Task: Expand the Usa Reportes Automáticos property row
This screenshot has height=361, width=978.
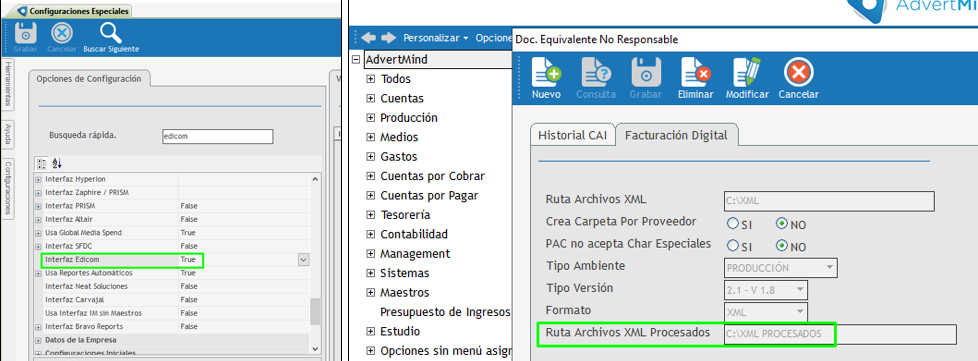Action: (39, 273)
